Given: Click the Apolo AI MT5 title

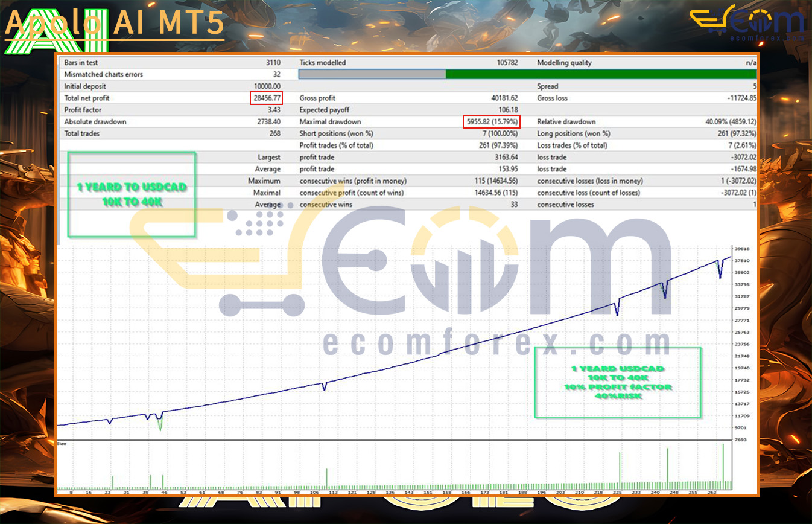Looking at the screenshot, I should (x=115, y=24).
